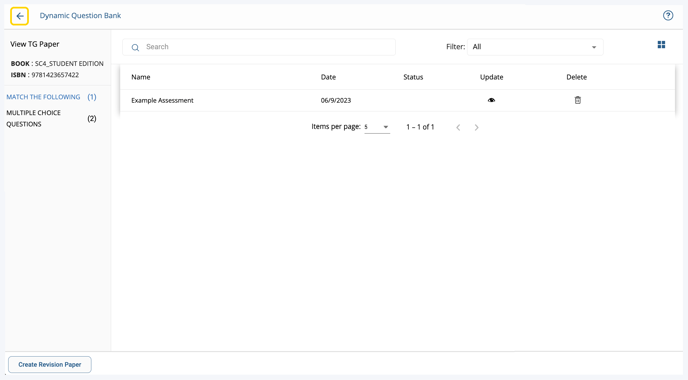View Example Assessment via eye icon

491,100
